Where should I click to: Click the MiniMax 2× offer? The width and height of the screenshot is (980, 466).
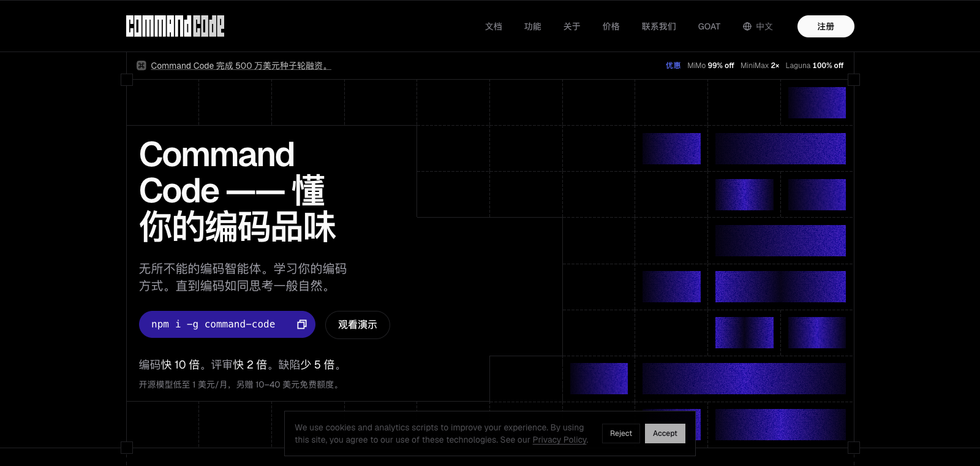[x=760, y=66]
